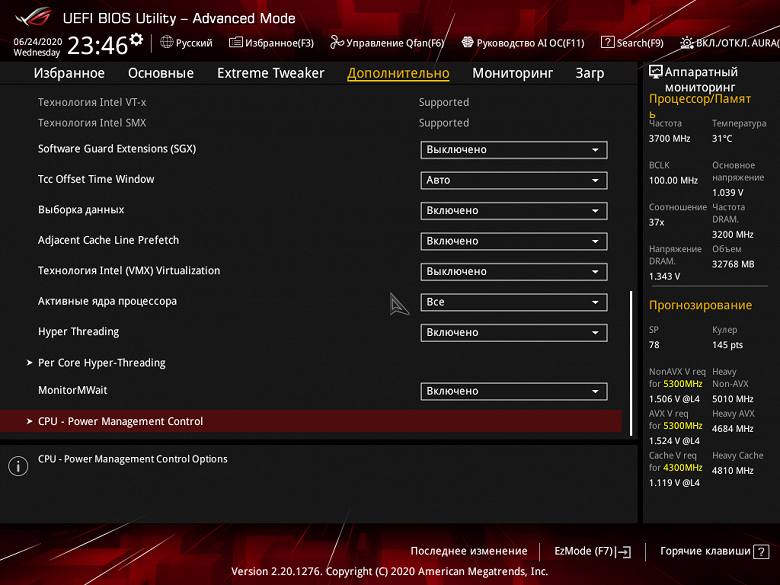
Task: Click 100.00 MHz BCLK value
Action: [x=673, y=181]
